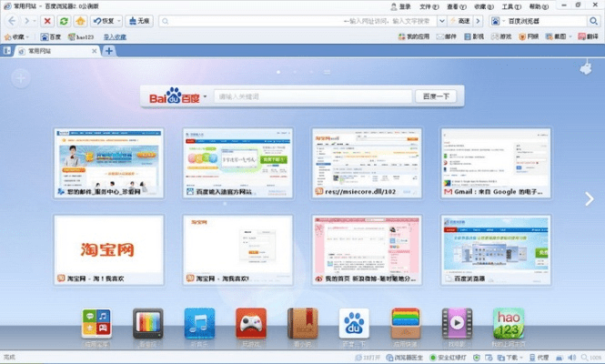Open the 玩游戏 gamepad app icon
Viewport: 605px width, 364px height.
(x=251, y=323)
